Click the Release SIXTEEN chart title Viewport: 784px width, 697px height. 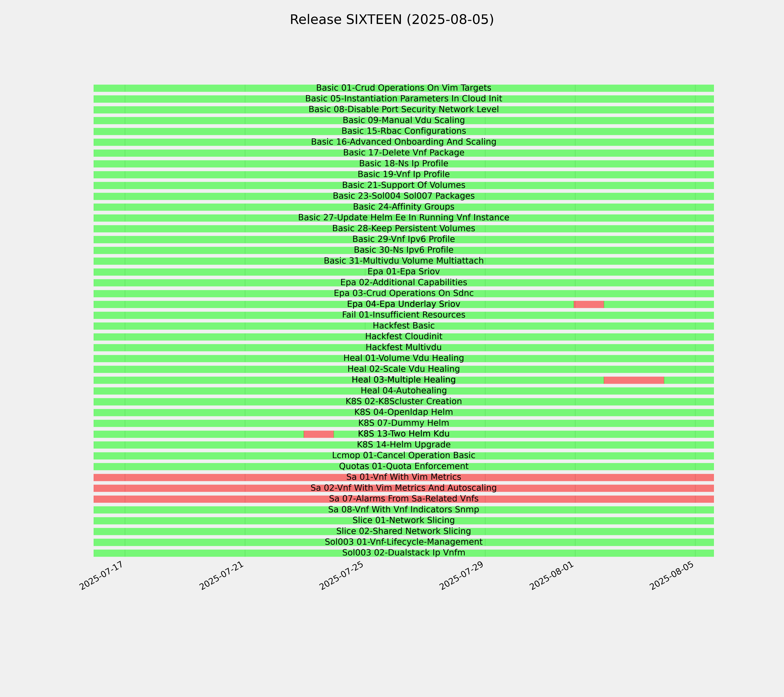pyautogui.click(x=392, y=20)
